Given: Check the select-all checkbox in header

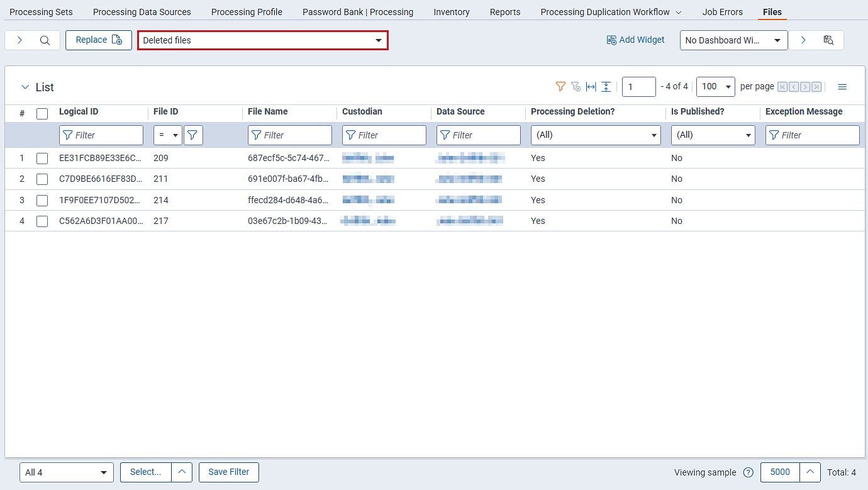Looking at the screenshot, I should click(x=42, y=114).
